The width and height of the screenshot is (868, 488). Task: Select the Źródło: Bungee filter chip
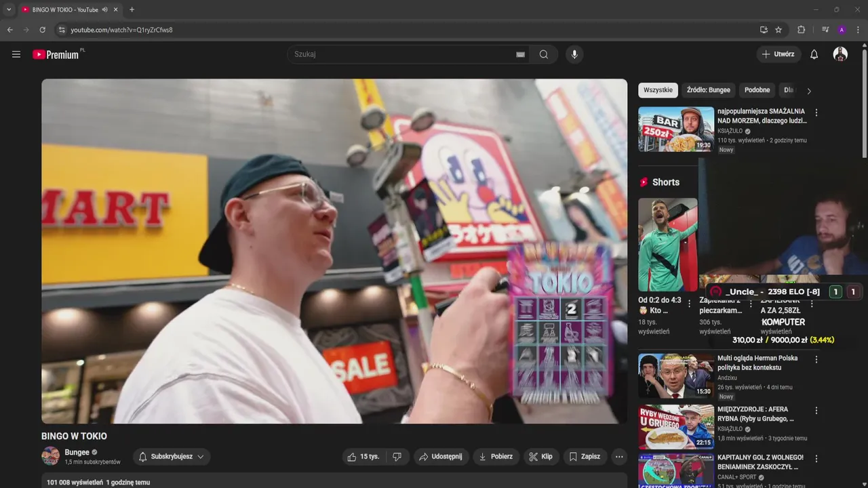(x=708, y=90)
